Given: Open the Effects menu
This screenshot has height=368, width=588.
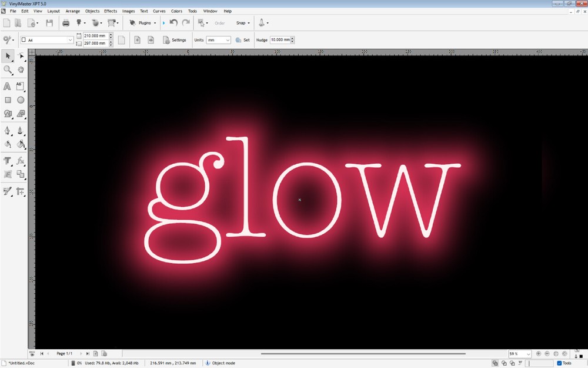Looking at the screenshot, I should (x=111, y=11).
